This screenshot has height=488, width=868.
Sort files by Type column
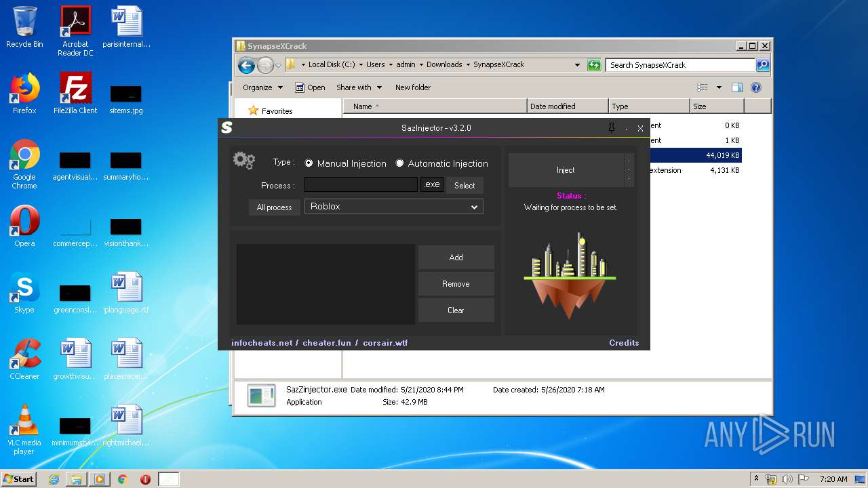[x=649, y=106]
